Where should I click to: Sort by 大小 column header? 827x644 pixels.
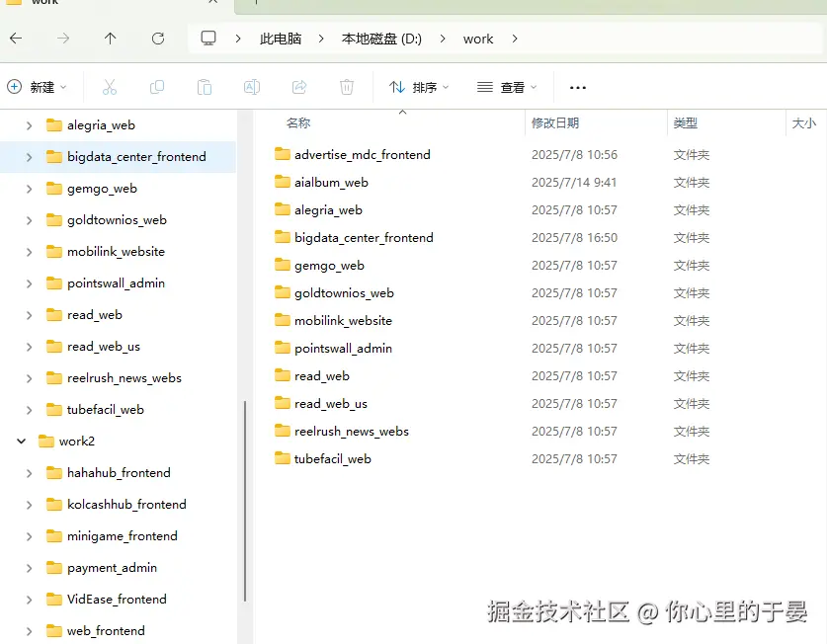click(804, 122)
